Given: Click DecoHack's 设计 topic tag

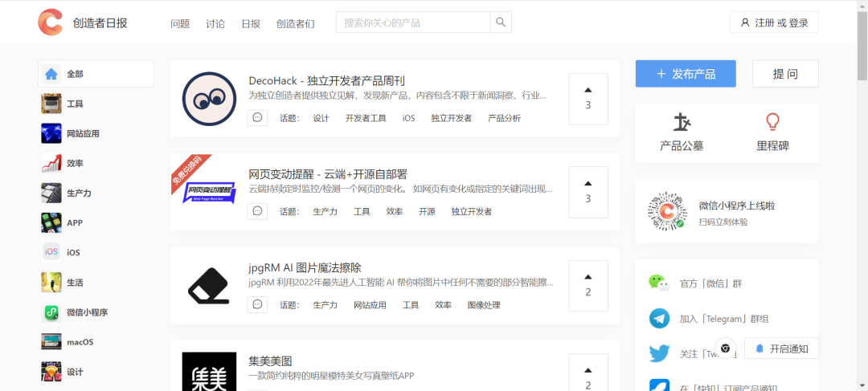Looking at the screenshot, I should click(321, 118).
